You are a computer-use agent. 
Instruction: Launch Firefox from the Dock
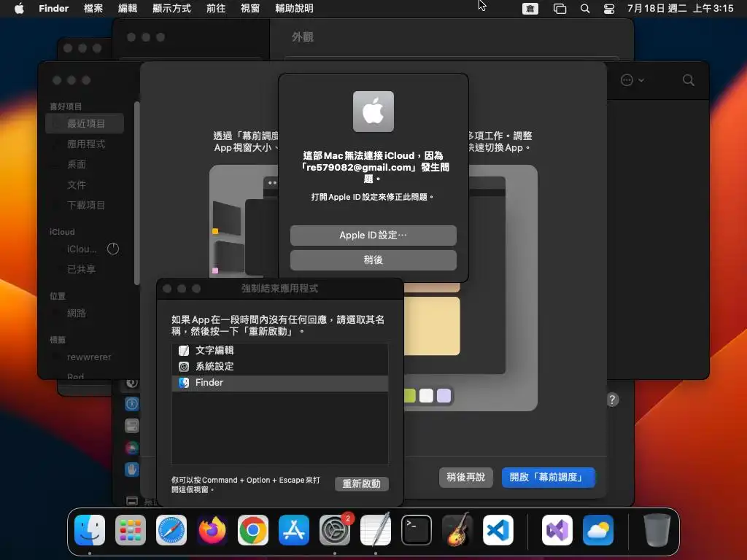pos(212,530)
